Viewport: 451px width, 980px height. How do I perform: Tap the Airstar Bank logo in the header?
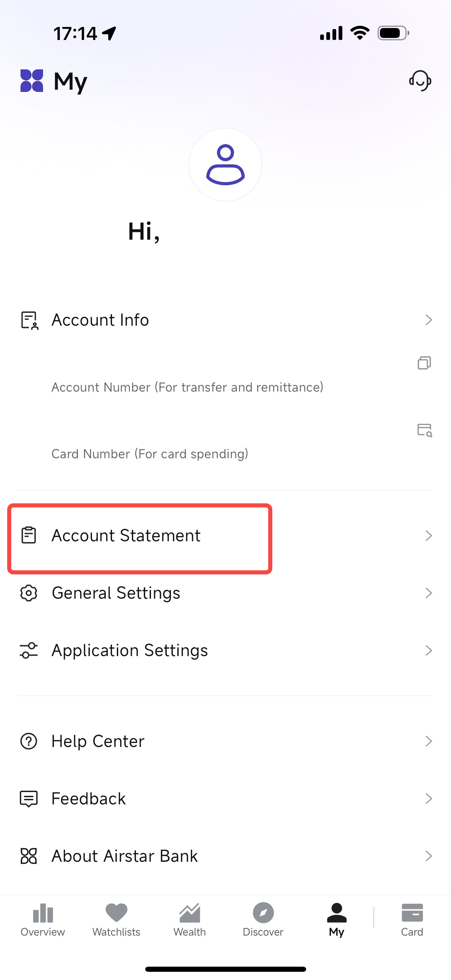[x=31, y=81]
